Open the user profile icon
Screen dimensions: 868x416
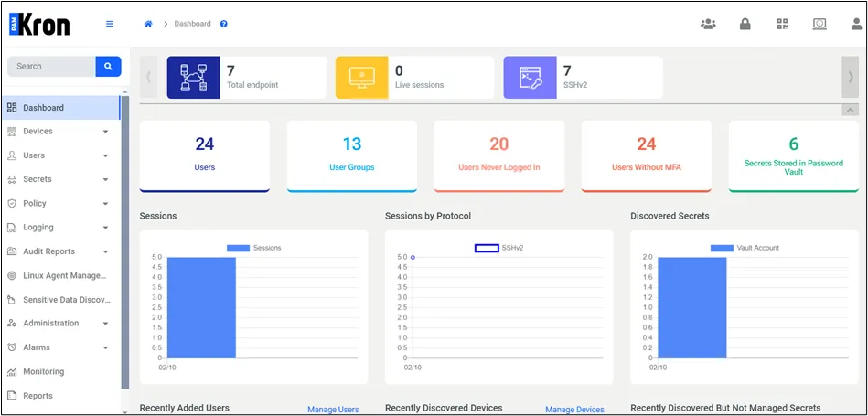856,24
